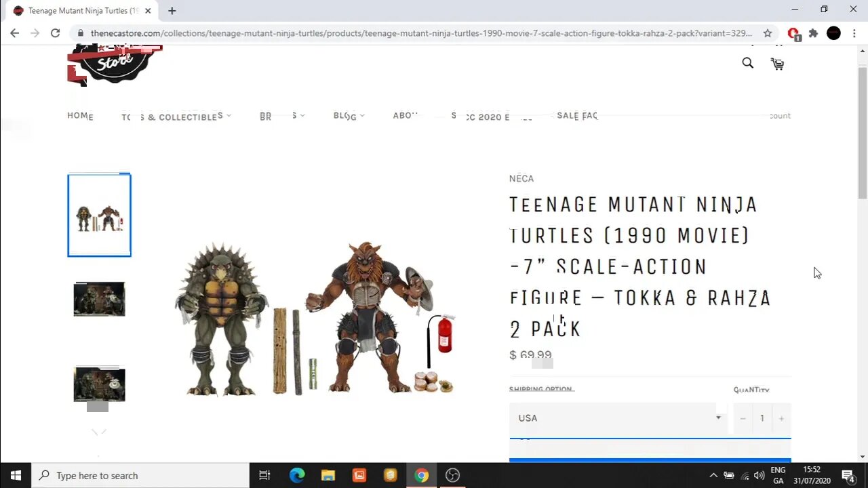Open the Account link
868x488 pixels.
780,116
